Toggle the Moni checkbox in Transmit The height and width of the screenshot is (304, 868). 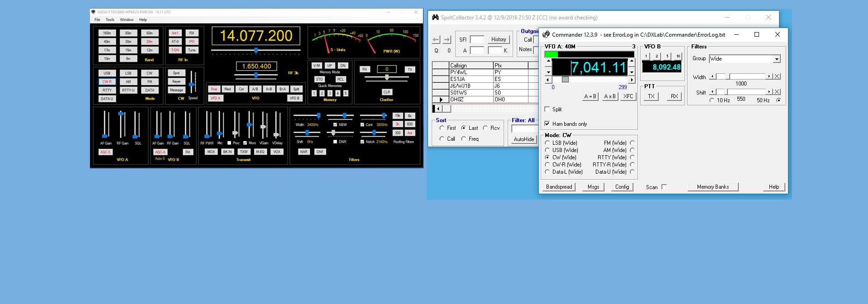pos(245,143)
